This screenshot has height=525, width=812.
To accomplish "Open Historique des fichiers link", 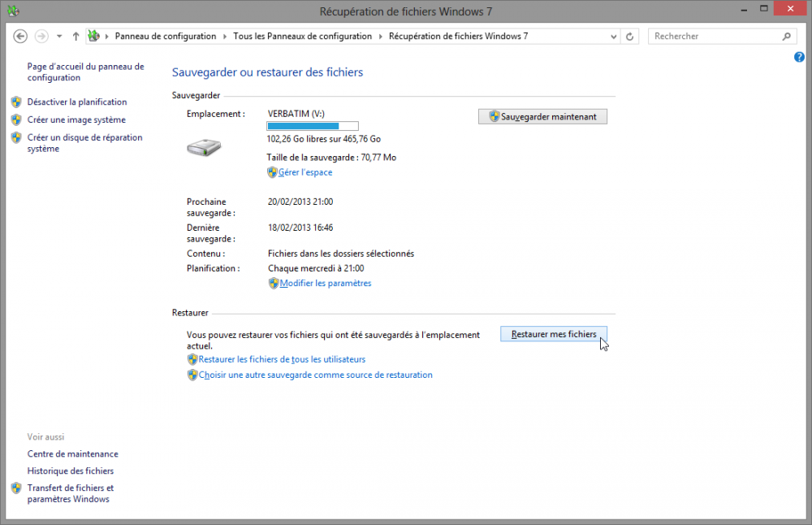I will 71,471.
